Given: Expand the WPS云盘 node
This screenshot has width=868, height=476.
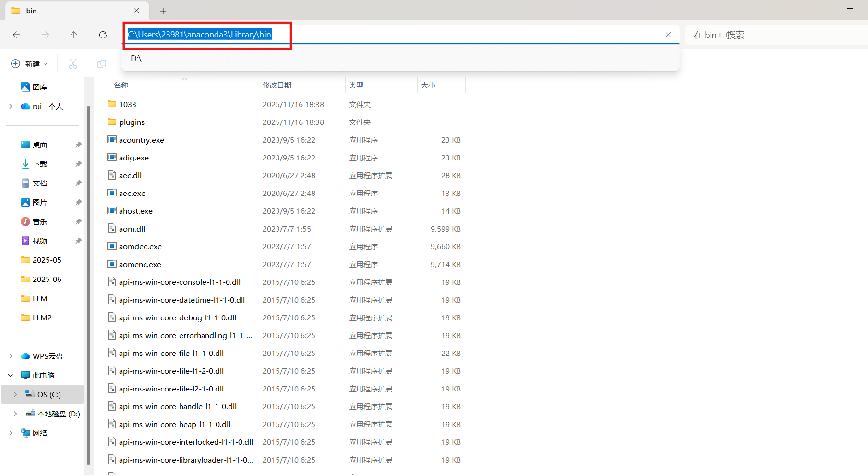Looking at the screenshot, I should [11, 356].
